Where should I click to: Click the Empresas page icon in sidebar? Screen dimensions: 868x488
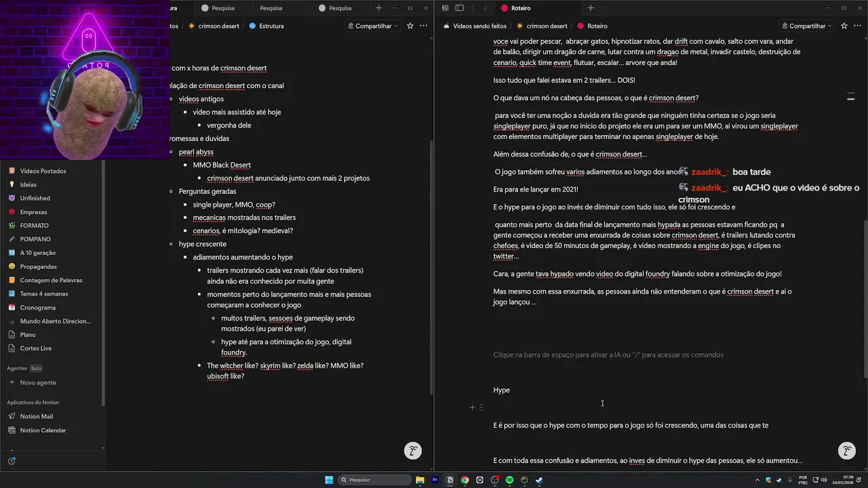point(12,212)
